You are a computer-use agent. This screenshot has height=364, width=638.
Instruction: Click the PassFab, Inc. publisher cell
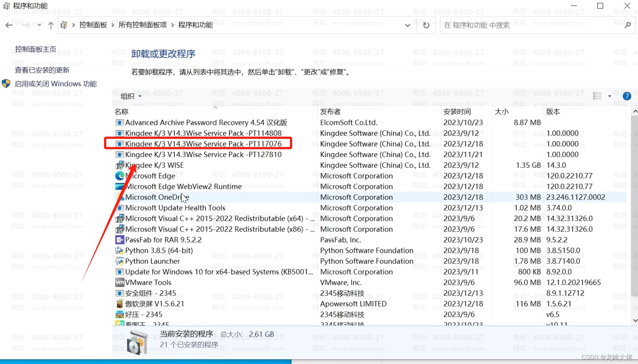[x=341, y=240]
